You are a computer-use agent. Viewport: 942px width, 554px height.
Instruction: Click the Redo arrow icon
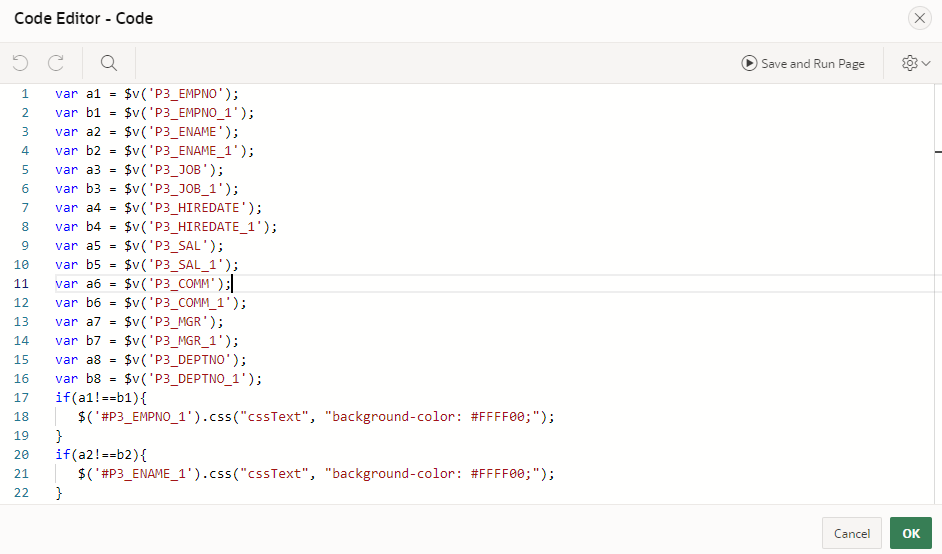[56, 63]
